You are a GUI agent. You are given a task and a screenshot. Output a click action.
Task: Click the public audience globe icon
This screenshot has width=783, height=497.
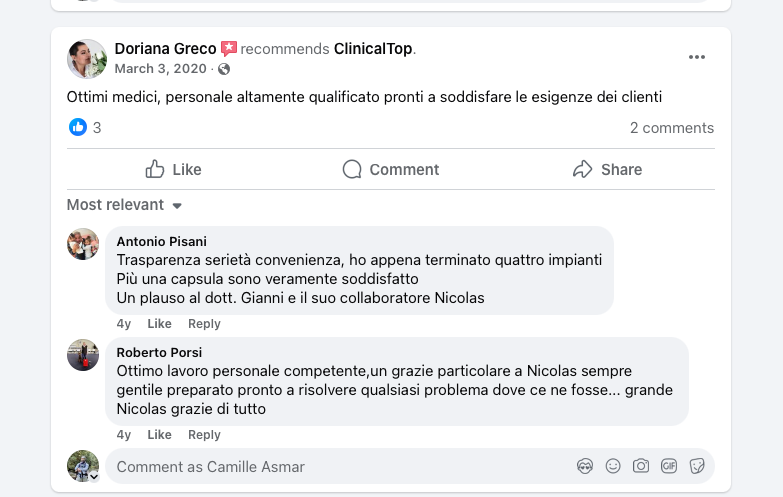pos(224,69)
